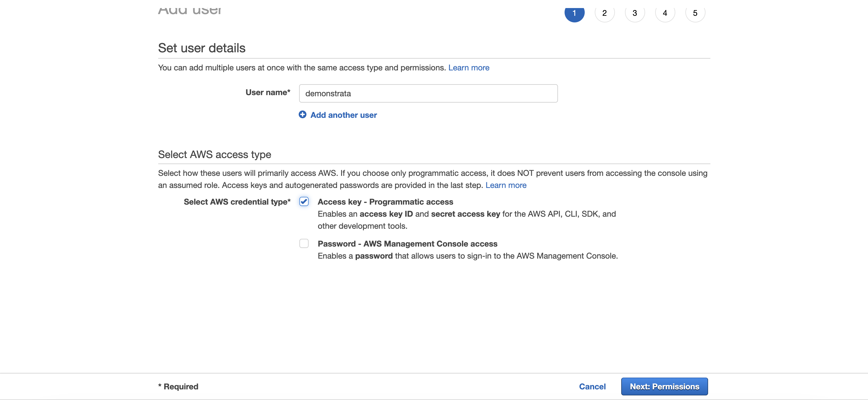Click the plus icon to add another user
Image resolution: width=868 pixels, height=400 pixels.
pyautogui.click(x=302, y=115)
